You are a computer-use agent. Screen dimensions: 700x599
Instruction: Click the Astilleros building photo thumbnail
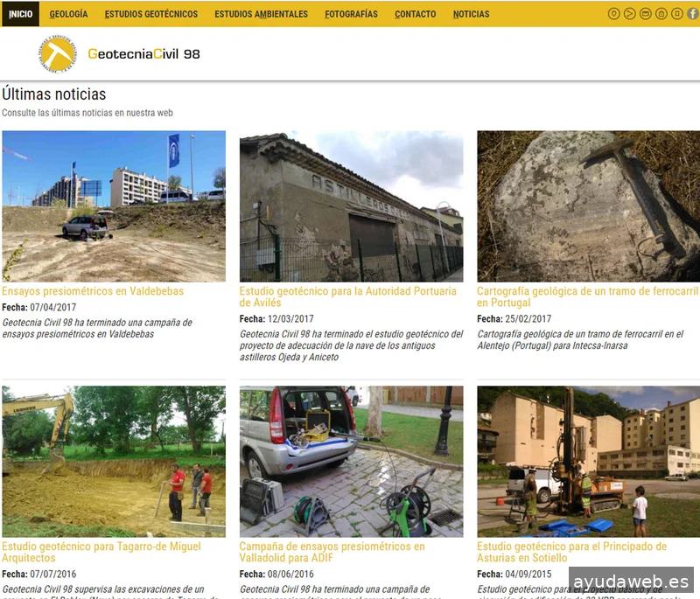351,206
